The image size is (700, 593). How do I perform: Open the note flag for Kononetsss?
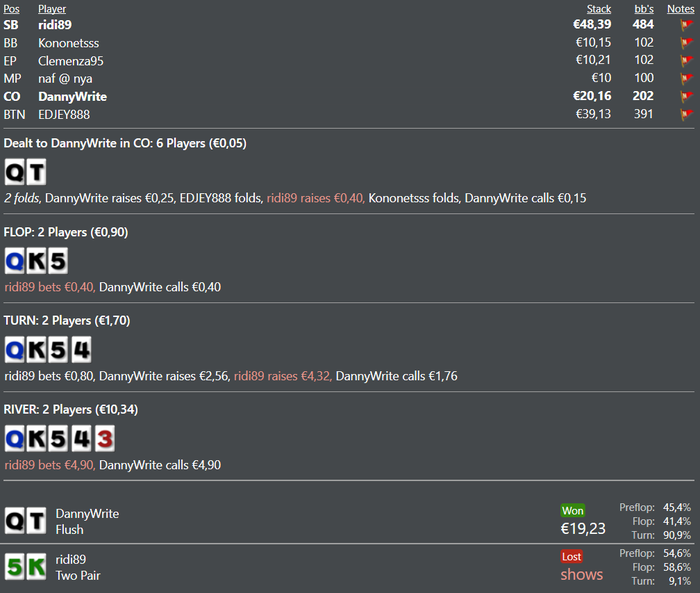tap(686, 43)
